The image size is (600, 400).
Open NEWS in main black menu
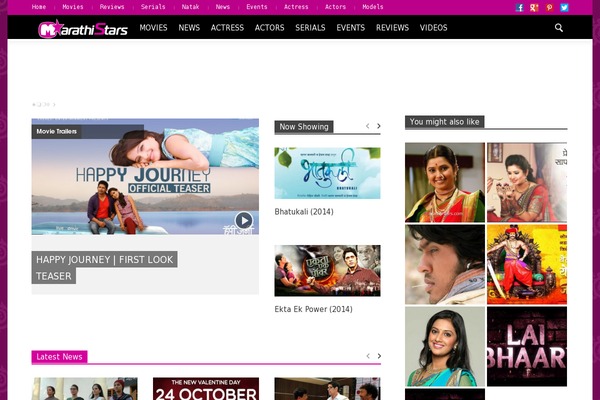coord(189,28)
